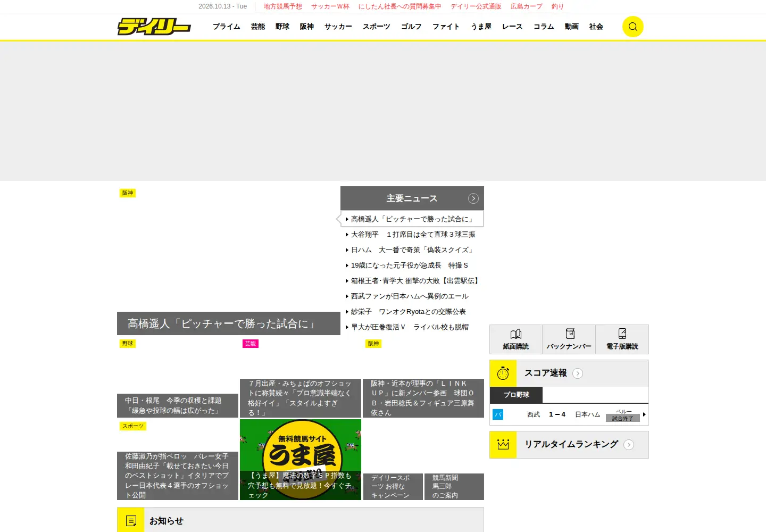Image resolution: width=766 pixels, height=532 pixels.
Task: Open headline 早大が圧巻復活Ｖ
Action: (x=410, y=327)
